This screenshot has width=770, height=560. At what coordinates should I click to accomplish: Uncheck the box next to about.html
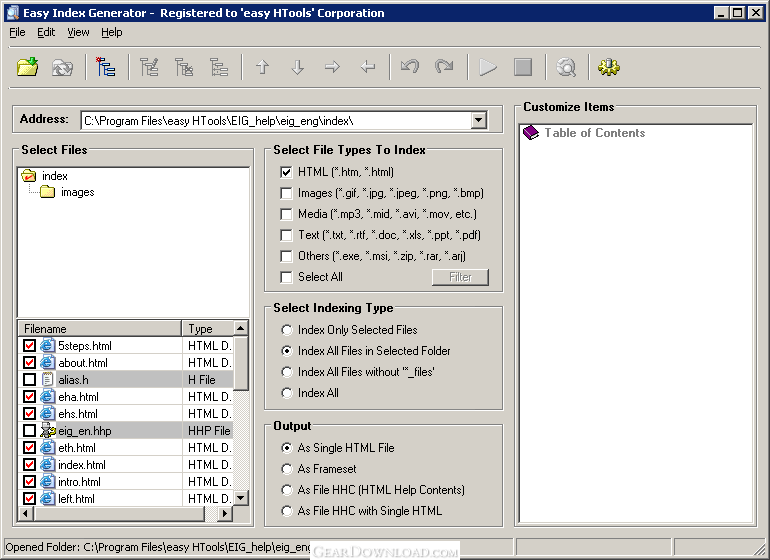pyautogui.click(x=29, y=363)
